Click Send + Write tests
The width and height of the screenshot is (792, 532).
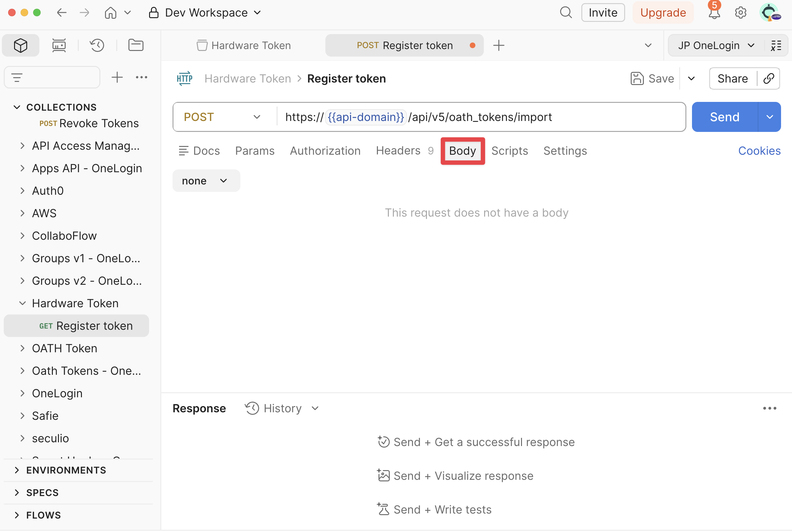tap(434, 509)
